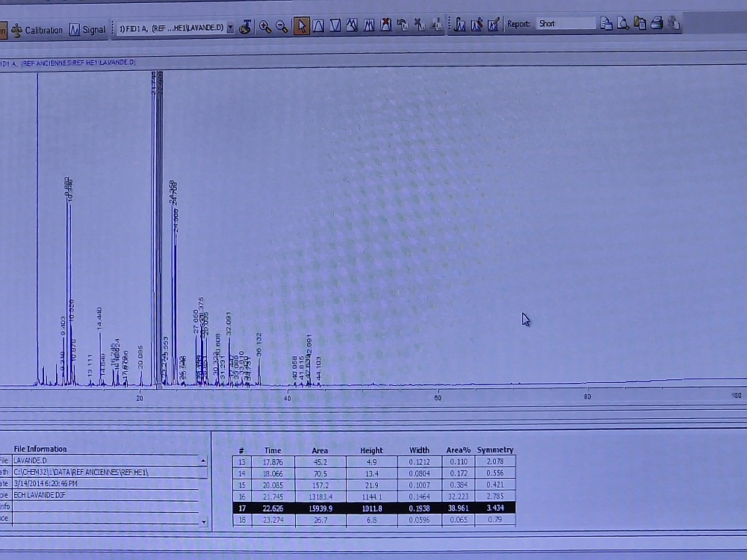Viewport: 747px width, 560px height.
Task: Open the Calibration view
Action: tap(37, 30)
